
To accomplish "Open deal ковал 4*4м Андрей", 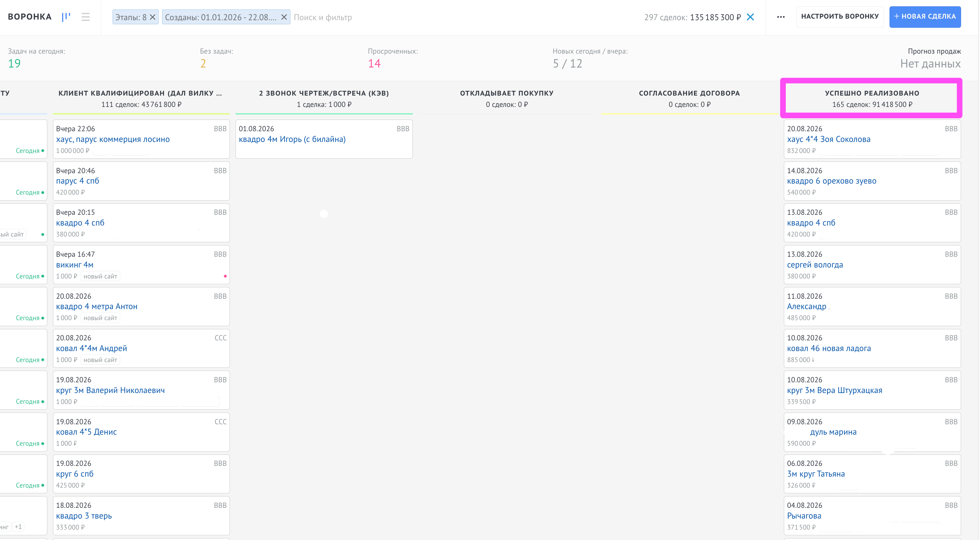I will [x=92, y=349].
